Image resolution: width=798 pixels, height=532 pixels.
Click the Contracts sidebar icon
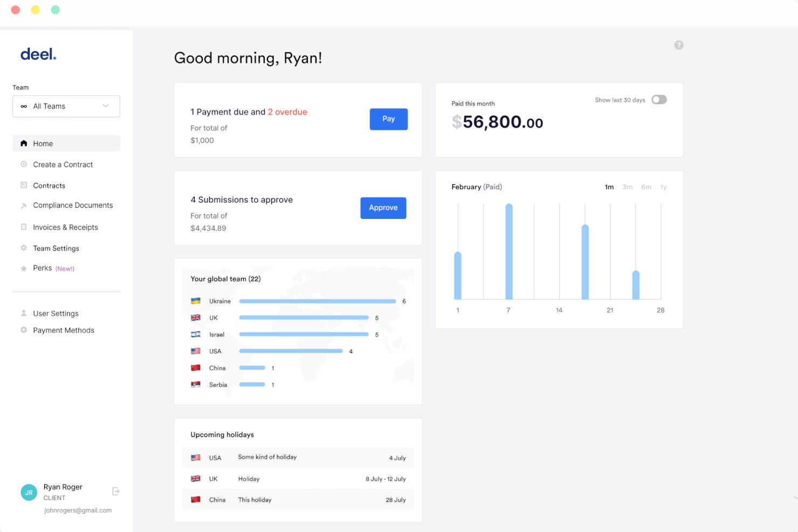pos(24,185)
